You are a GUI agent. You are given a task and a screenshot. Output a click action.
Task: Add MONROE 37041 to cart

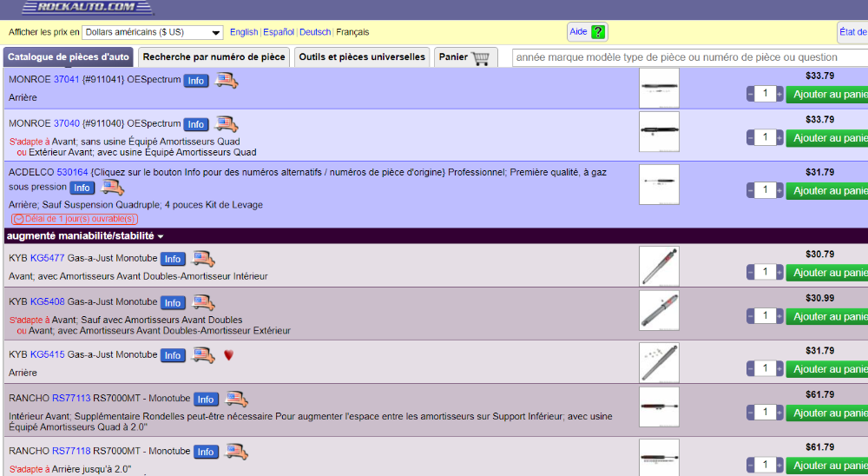(827, 94)
